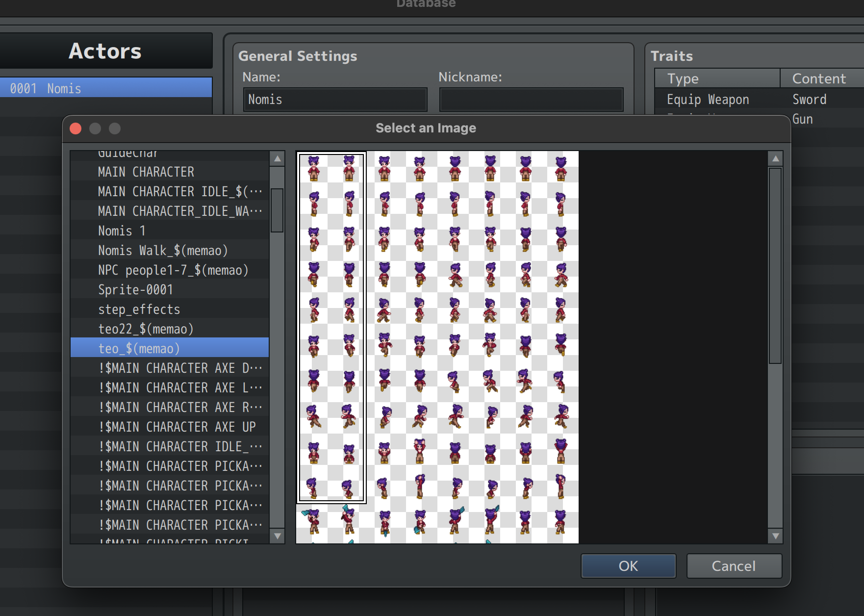The height and width of the screenshot is (616, 864).
Task: Select the 'teo22_$(memao)' entry
Action: (170, 329)
